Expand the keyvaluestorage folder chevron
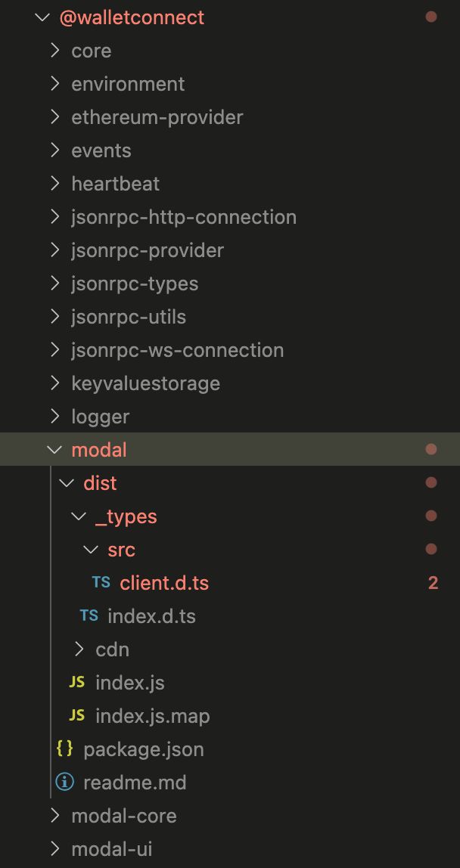460x868 pixels. [x=54, y=383]
